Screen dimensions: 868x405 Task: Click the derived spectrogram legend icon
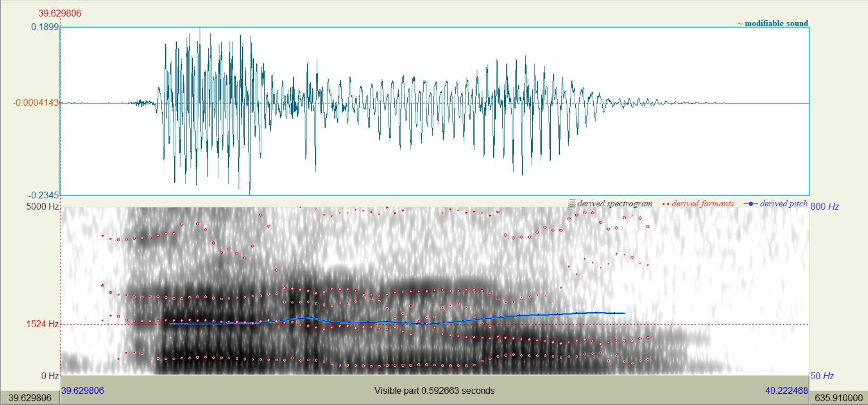[x=572, y=204]
